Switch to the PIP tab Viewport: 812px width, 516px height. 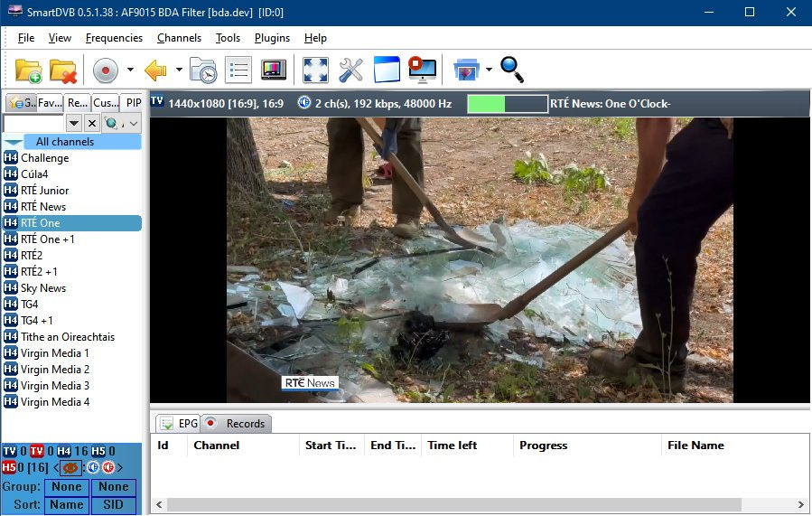[x=133, y=103]
